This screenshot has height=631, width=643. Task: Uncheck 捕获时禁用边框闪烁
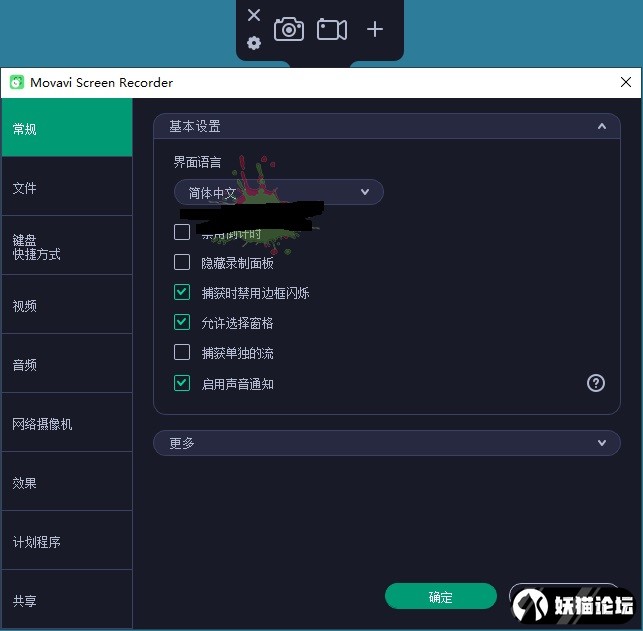coord(182,292)
